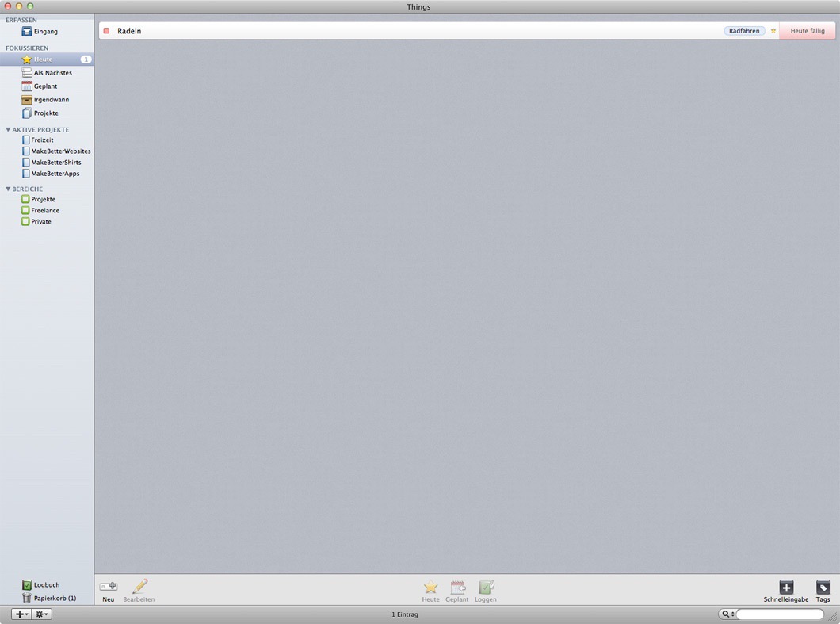Open the Als Nächstes list icon
The image size is (840, 624).
click(27, 72)
